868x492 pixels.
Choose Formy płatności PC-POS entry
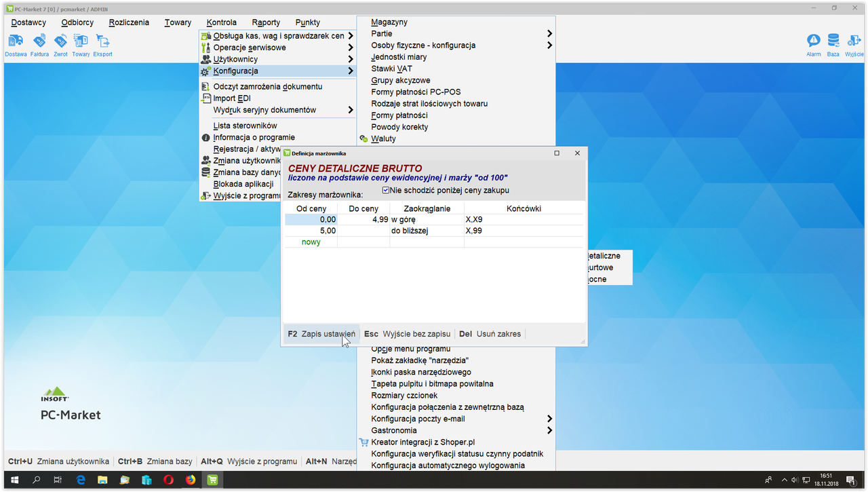click(x=456, y=92)
